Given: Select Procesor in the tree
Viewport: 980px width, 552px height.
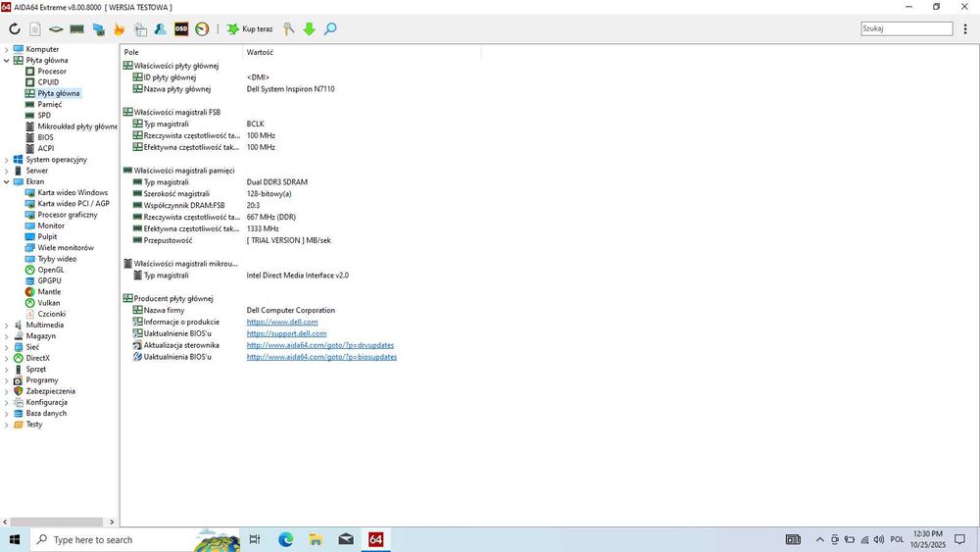Looking at the screenshot, I should tap(51, 72).
